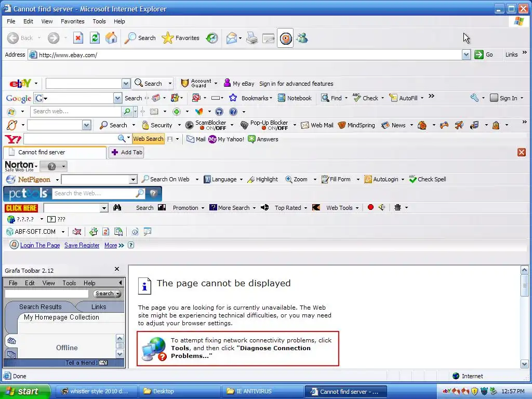Open Google Notebook
Screen dimensions: 532x399
pyautogui.click(x=295, y=98)
